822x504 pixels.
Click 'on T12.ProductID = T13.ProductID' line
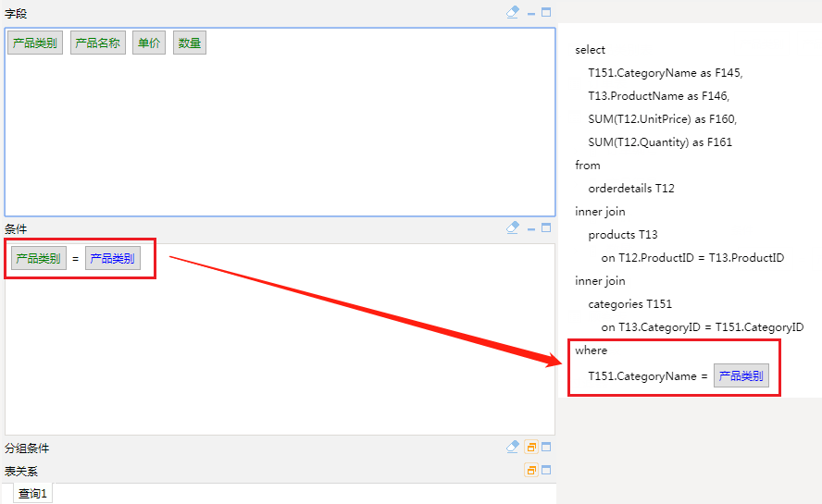692,258
